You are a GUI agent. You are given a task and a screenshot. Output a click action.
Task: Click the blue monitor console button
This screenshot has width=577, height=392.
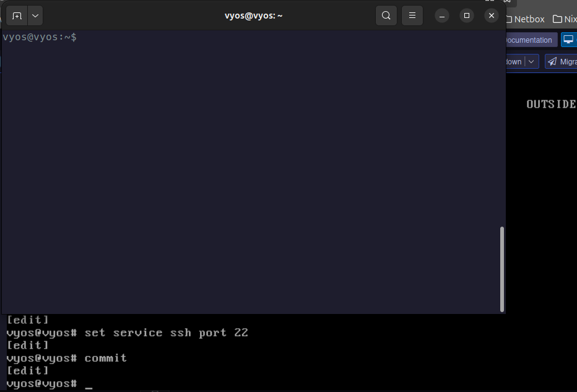point(568,40)
